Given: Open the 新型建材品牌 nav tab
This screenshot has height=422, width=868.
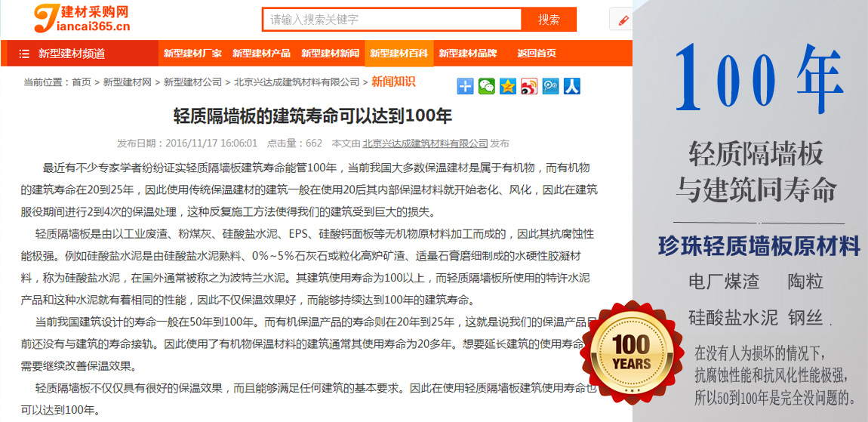Looking at the screenshot, I should pos(468,54).
